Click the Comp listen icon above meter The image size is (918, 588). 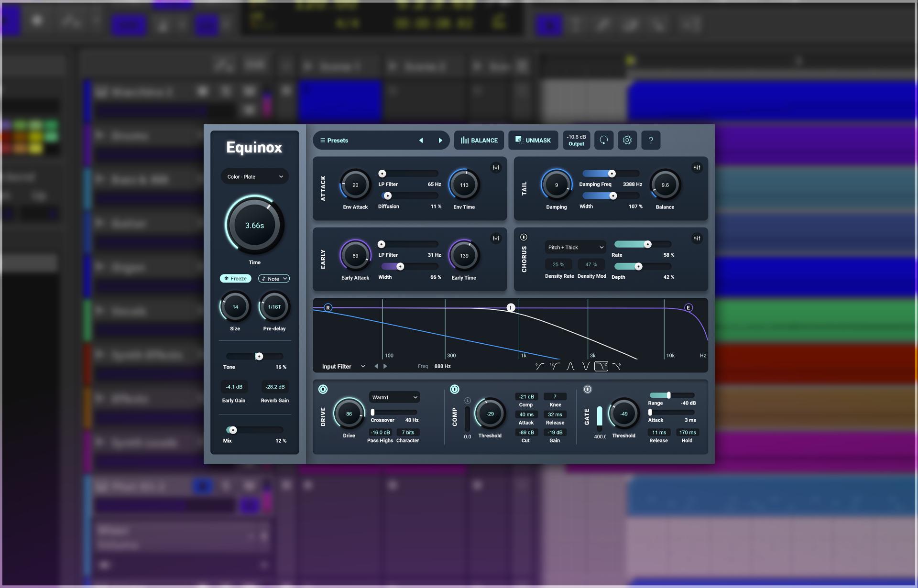coord(467,401)
